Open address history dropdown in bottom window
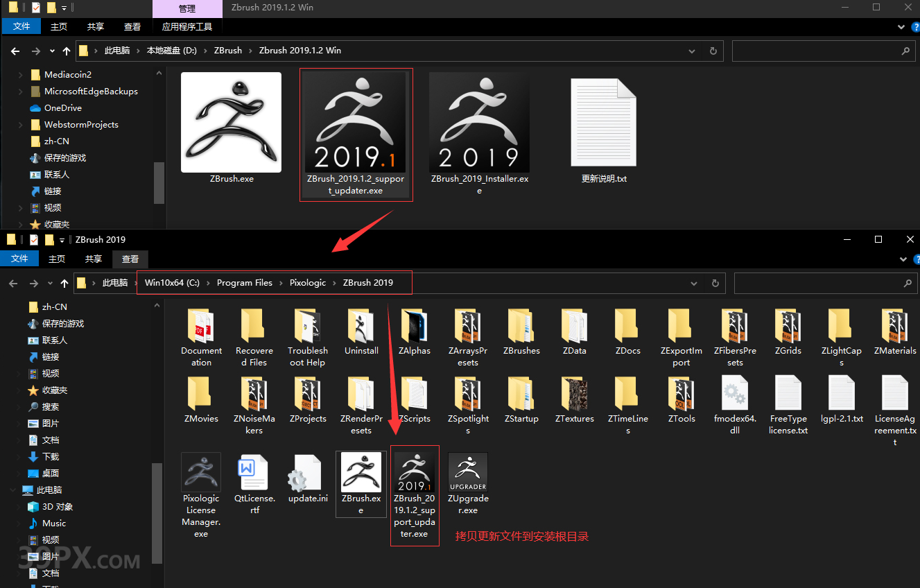 [694, 283]
